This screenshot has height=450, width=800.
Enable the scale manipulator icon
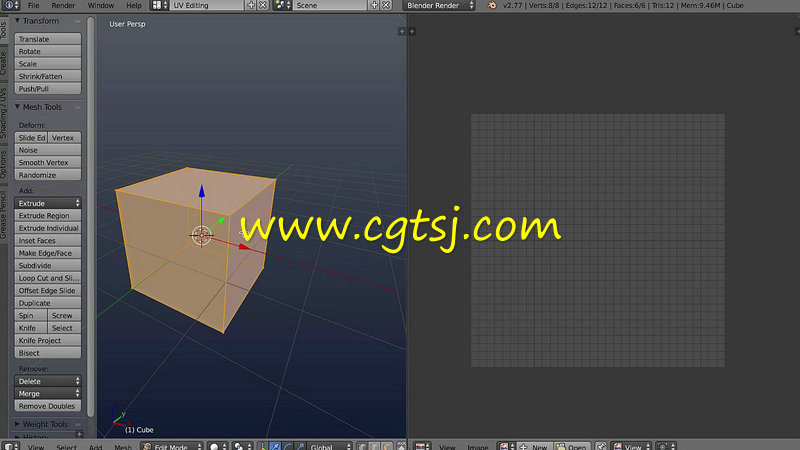point(301,446)
